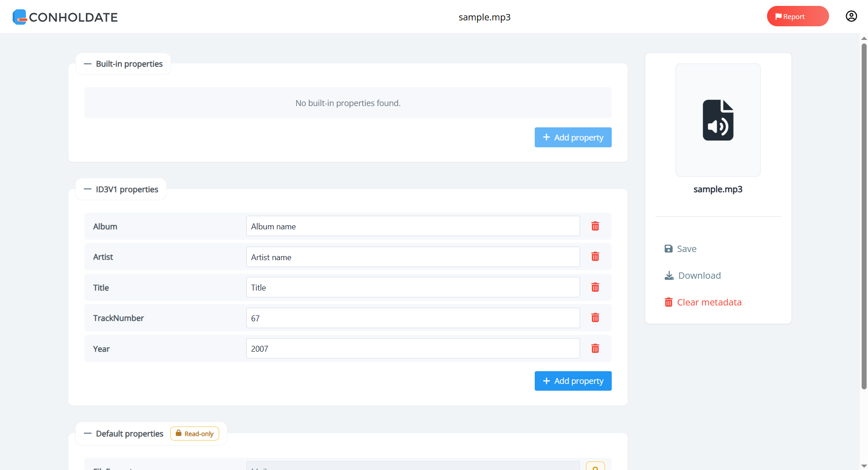Edit the Title value field
The height and width of the screenshot is (470, 868).
[x=412, y=287]
